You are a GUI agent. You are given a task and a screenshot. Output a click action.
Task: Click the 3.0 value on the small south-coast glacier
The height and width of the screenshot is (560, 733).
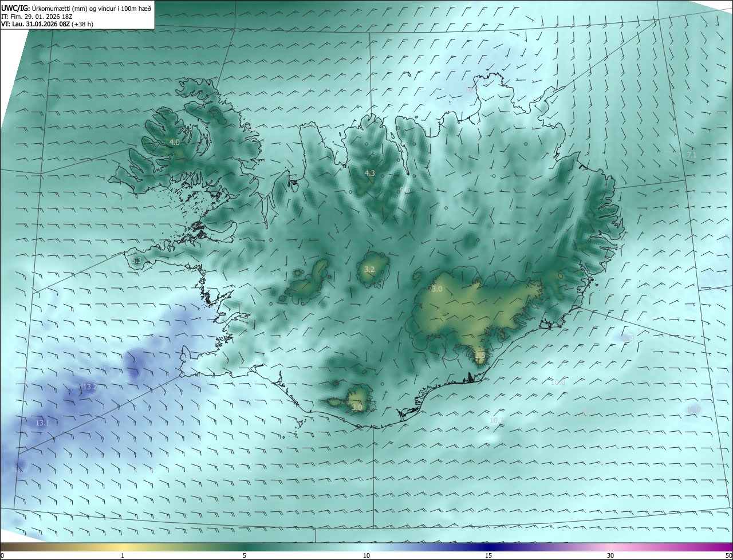(x=357, y=408)
